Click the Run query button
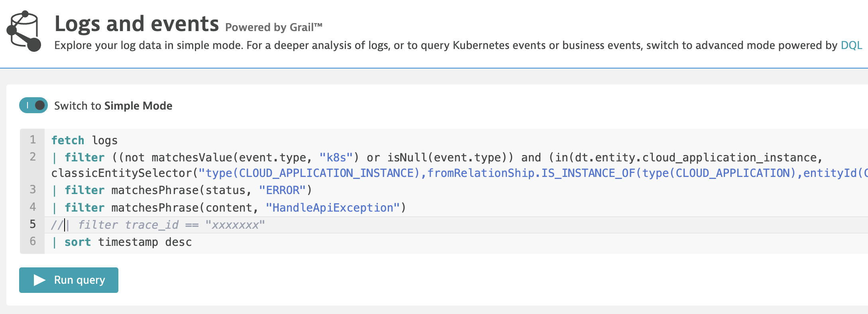This screenshot has height=314, width=868. tap(69, 280)
